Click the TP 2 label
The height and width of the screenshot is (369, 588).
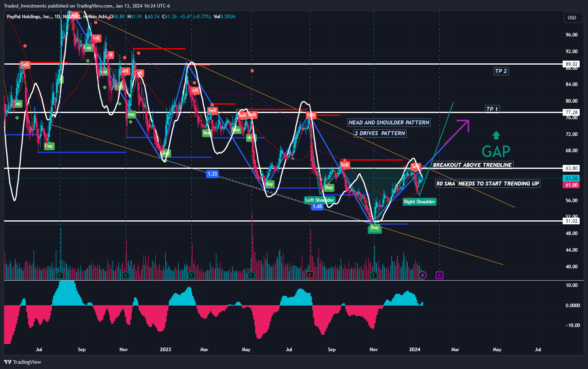(501, 71)
